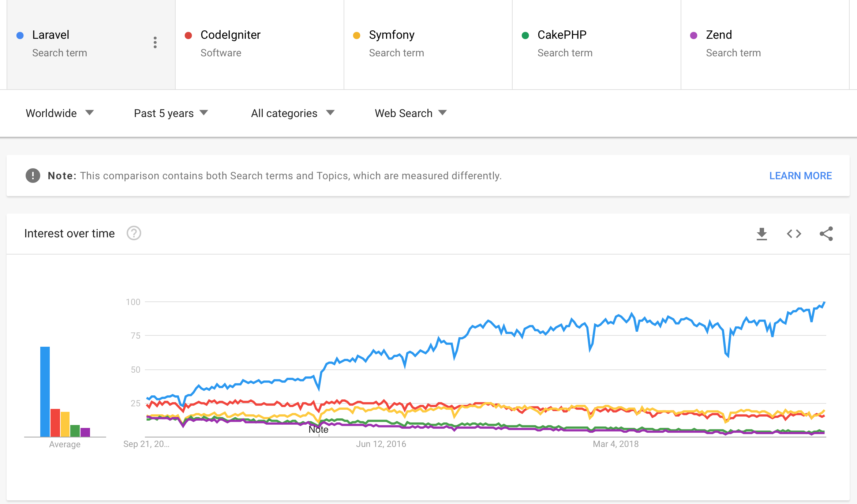
Task: Click the Note marker on chart timeline
Action: click(318, 430)
